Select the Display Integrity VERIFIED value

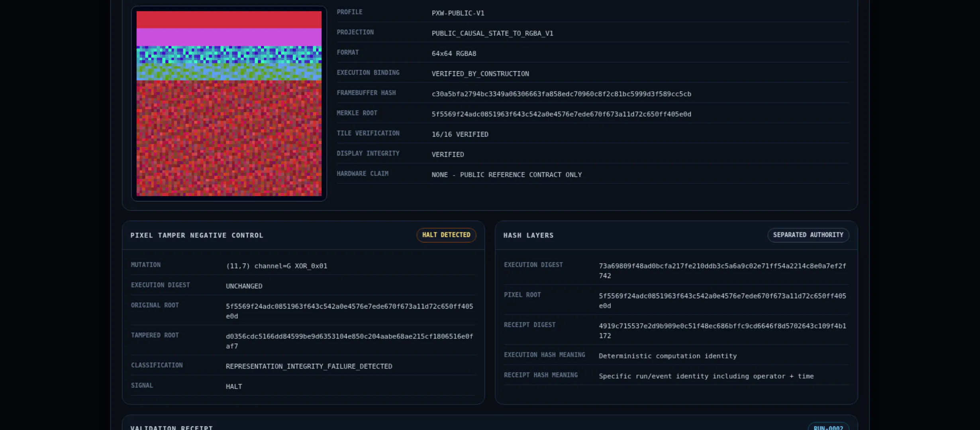coord(448,154)
